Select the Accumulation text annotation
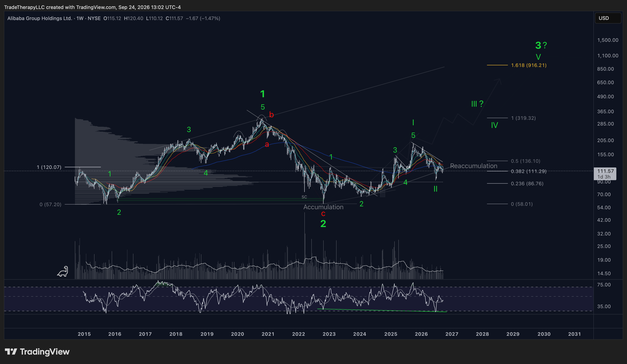 tap(323, 207)
